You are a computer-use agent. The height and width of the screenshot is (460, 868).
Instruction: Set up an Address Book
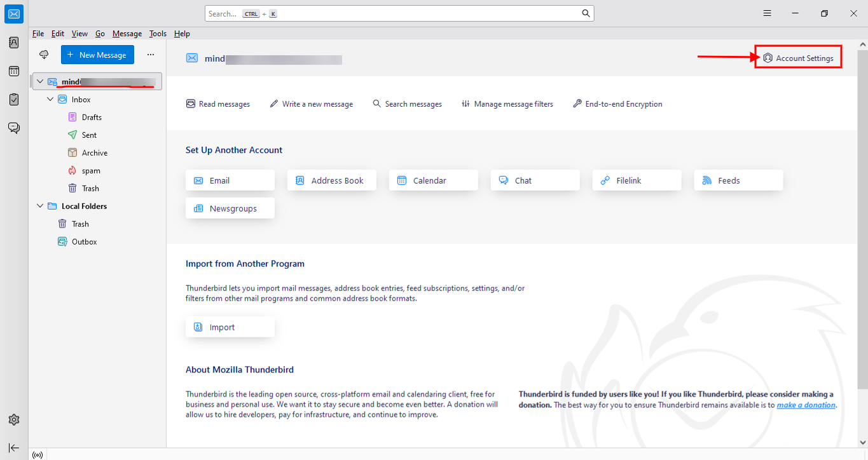coord(332,180)
